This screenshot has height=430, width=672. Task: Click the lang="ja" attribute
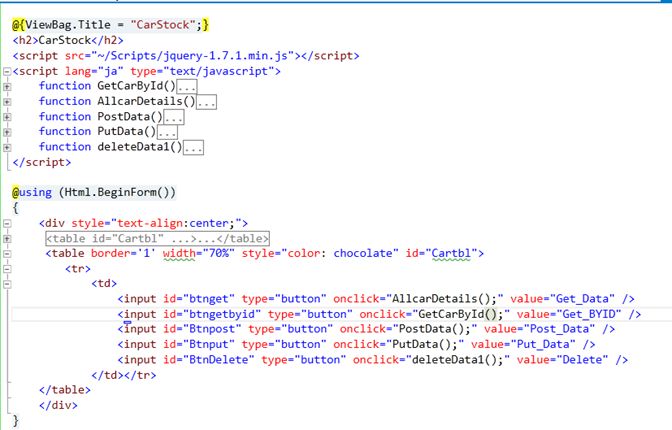[x=94, y=71]
